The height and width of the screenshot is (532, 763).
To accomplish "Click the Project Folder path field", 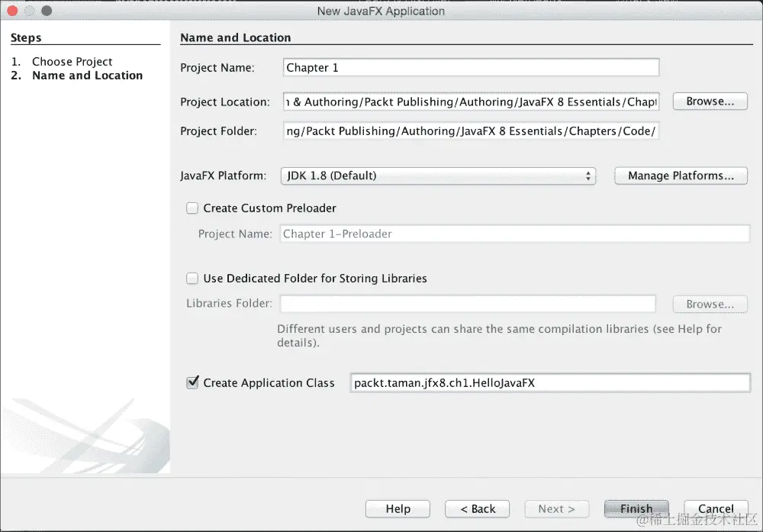I will point(471,131).
